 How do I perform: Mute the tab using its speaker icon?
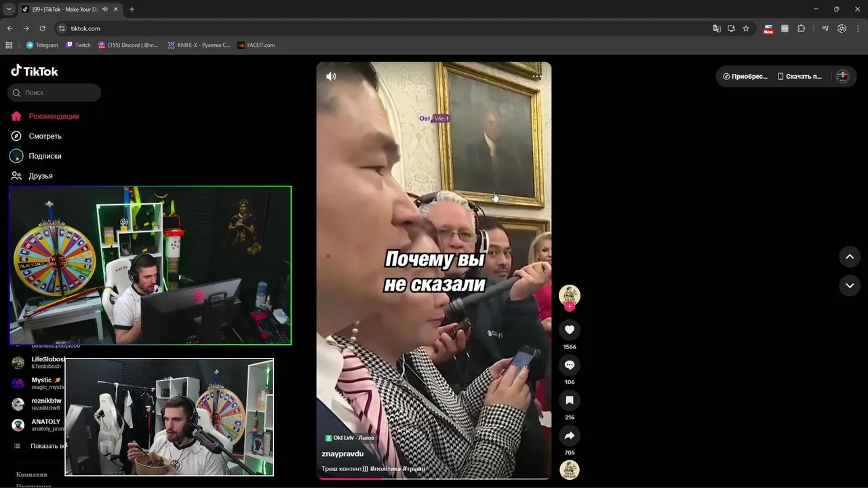(104, 9)
